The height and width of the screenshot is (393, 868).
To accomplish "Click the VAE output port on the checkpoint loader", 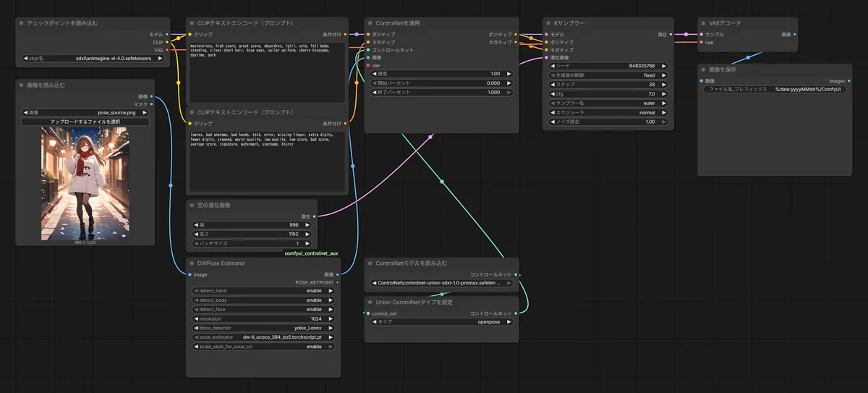I will (167, 50).
